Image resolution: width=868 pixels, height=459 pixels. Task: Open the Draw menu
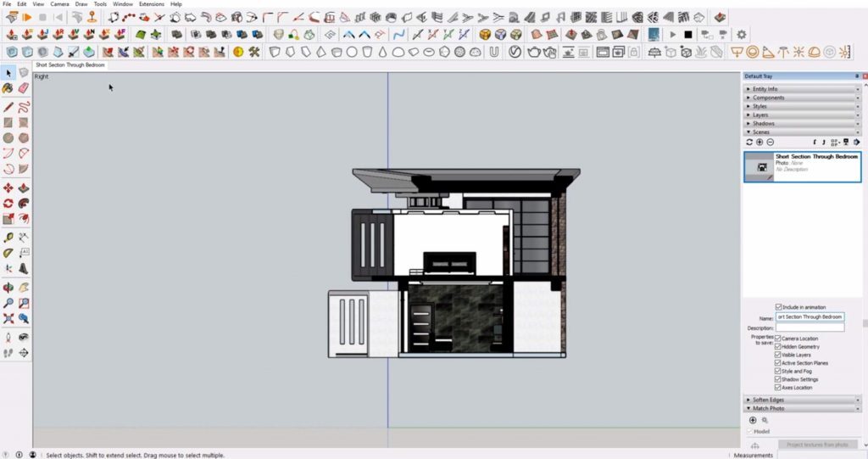[x=81, y=4]
